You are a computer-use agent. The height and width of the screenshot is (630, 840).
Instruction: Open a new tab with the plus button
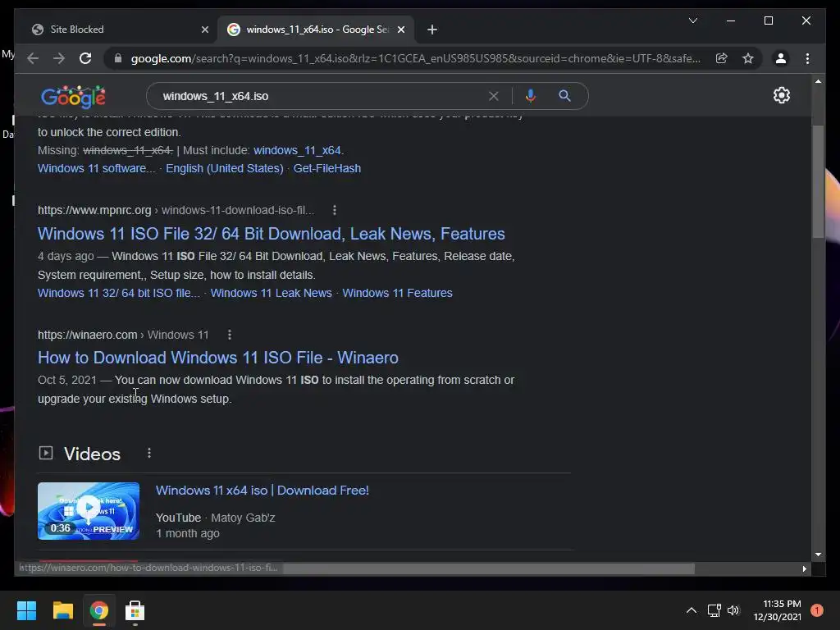tap(432, 30)
